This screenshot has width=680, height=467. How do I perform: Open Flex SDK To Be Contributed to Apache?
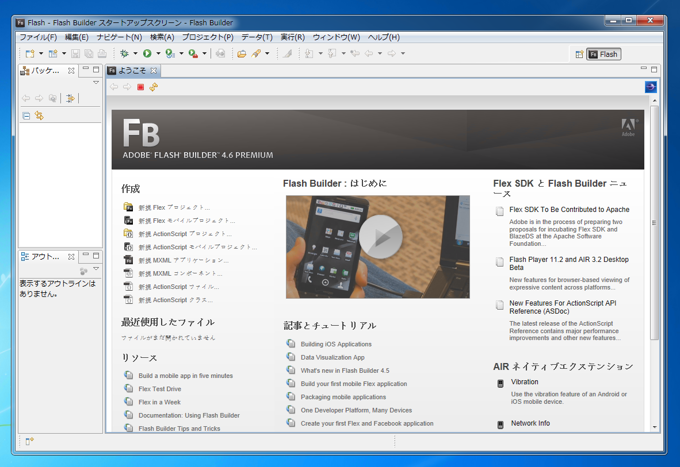[569, 209]
